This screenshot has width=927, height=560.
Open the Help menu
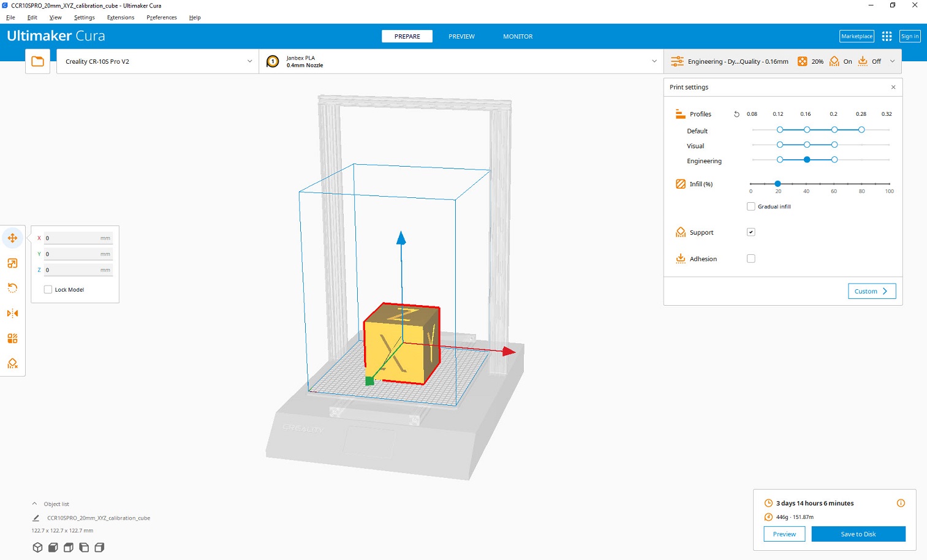(x=195, y=17)
